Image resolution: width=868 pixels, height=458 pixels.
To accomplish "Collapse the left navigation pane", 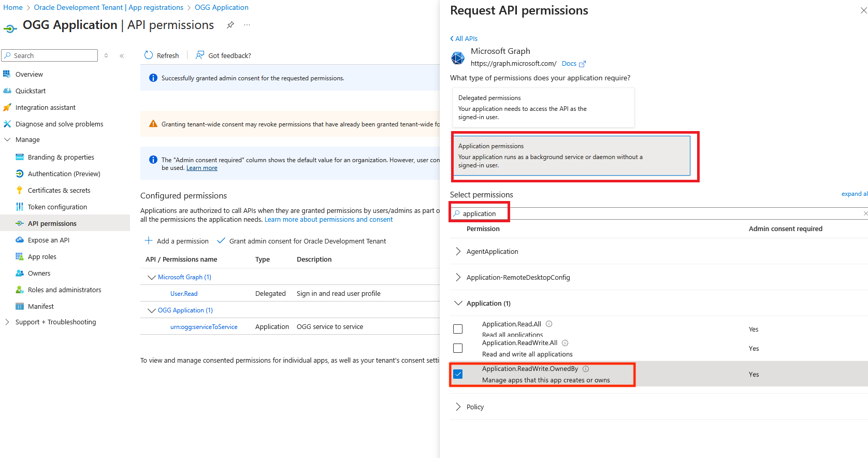I will (x=122, y=55).
